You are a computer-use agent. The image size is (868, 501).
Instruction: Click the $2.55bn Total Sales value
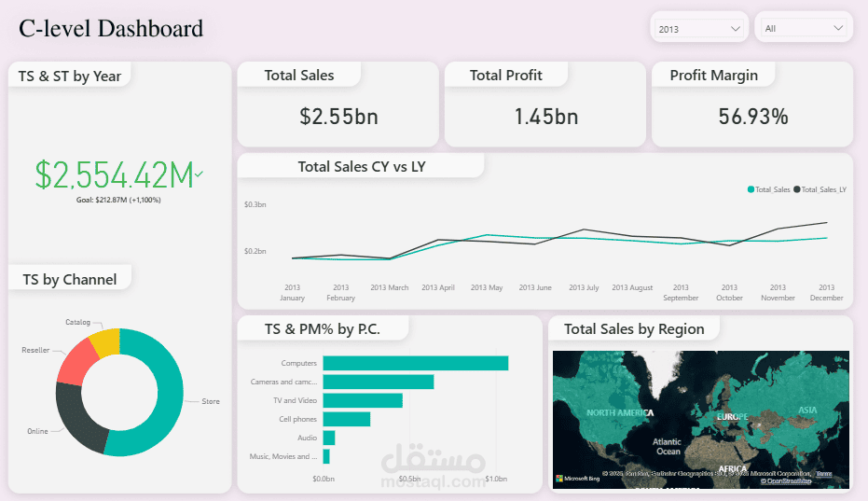click(x=338, y=117)
